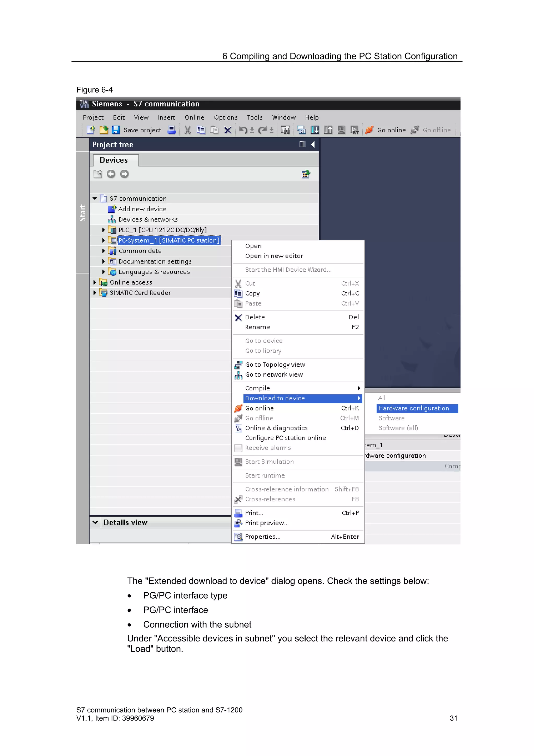Click the Copy toolbar icon
The width and height of the screenshot is (534, 756).
coord(201,130)
